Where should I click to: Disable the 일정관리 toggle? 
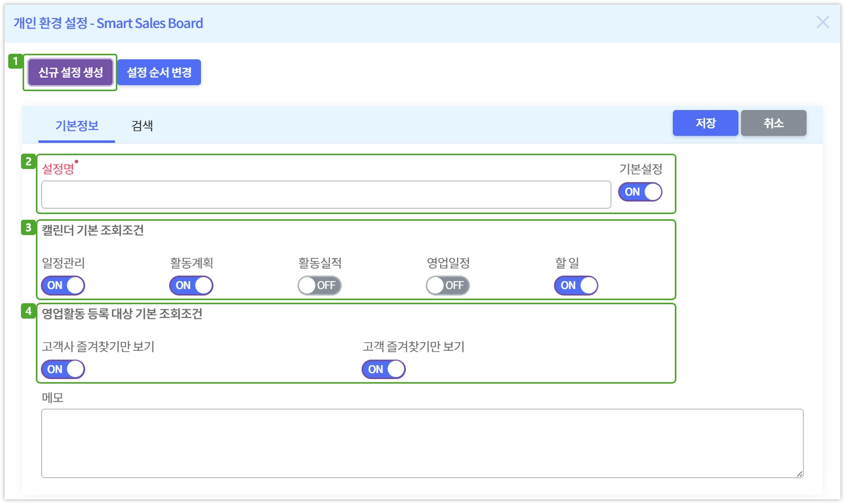(x=63, y=285)
